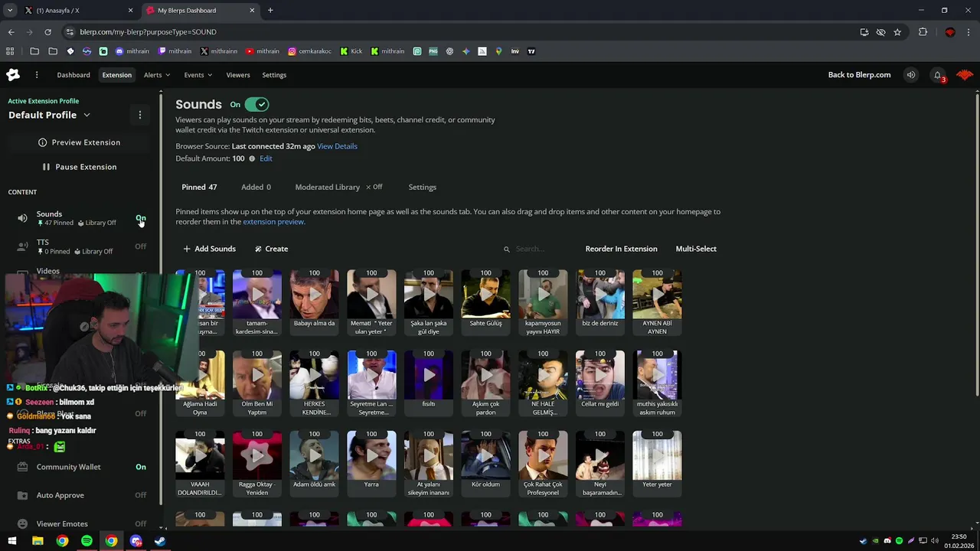Expand the Alerts menu dropdown
The image size is (980, 551).
coord(157,75)
